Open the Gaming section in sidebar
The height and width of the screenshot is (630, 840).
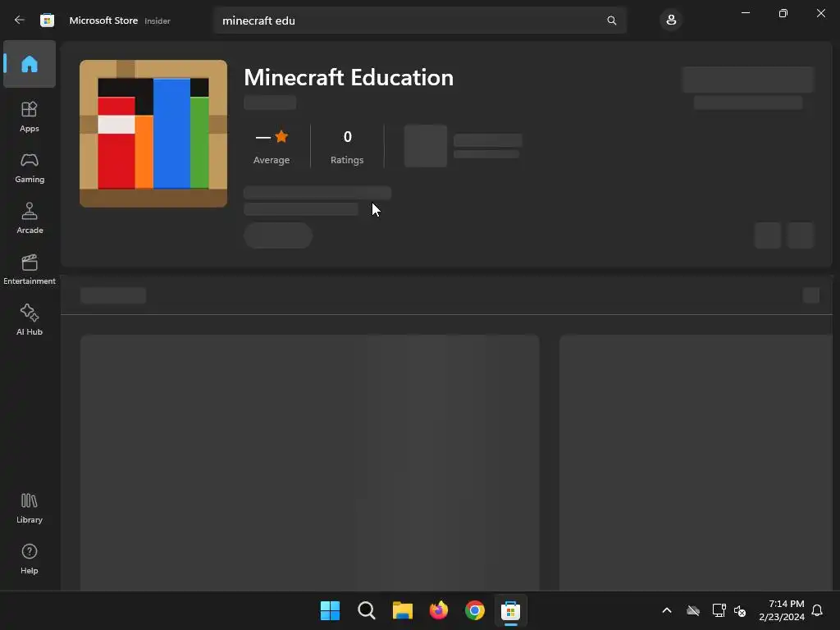pos(30,167)
